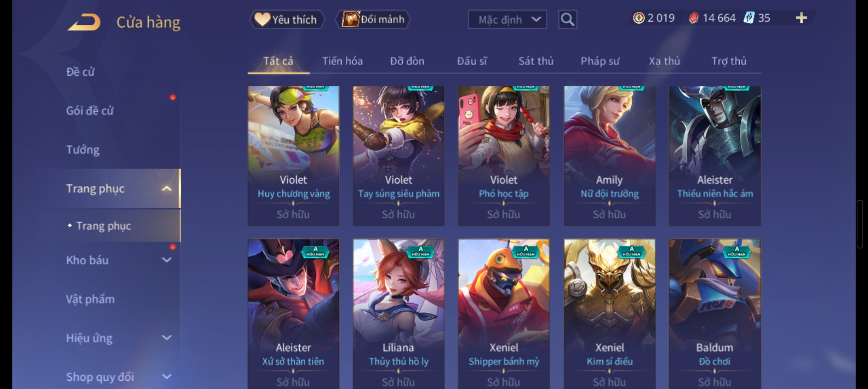
Task: Tap the plus icon to add currency
Action: point(801,18)
